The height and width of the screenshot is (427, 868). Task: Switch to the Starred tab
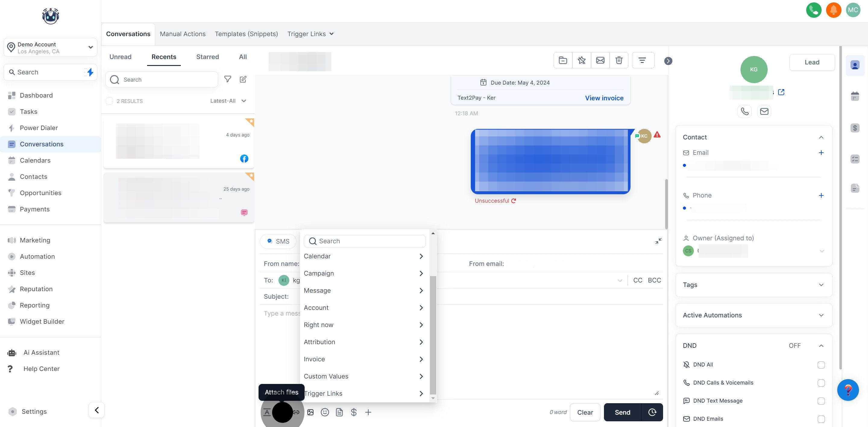207,57
